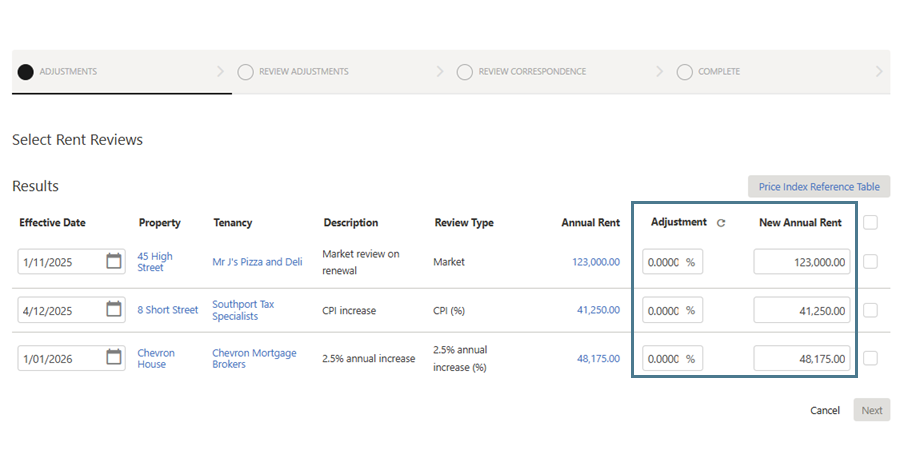Open the Southport Tax Specialists tenancy link
Image resolution: width=904 pixels, height=467 pixels.
pyautogui.click(x=243, y=310)
